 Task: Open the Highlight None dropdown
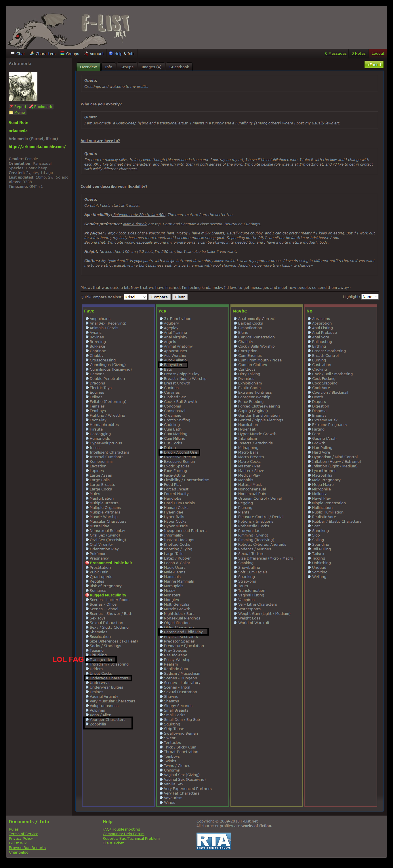[x=370, y=297]
